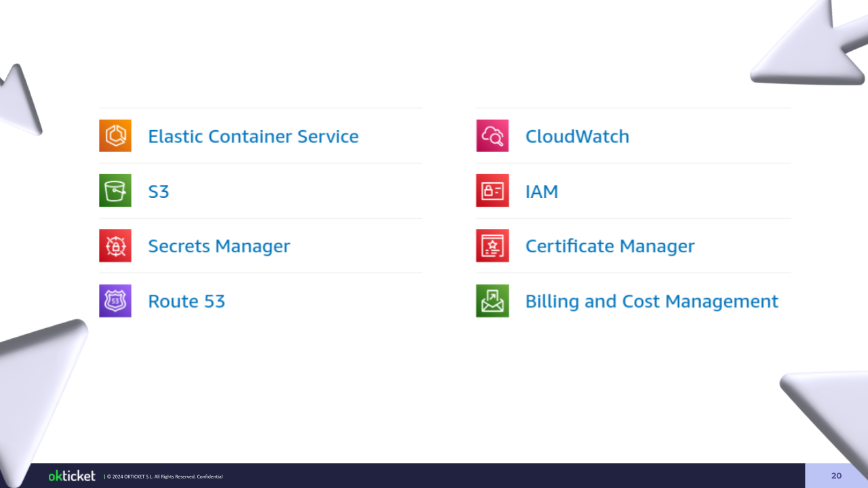This screenshot has height=488, width=868.
Task: Click the green S3 bucket icon
Action: coord(115,190)
